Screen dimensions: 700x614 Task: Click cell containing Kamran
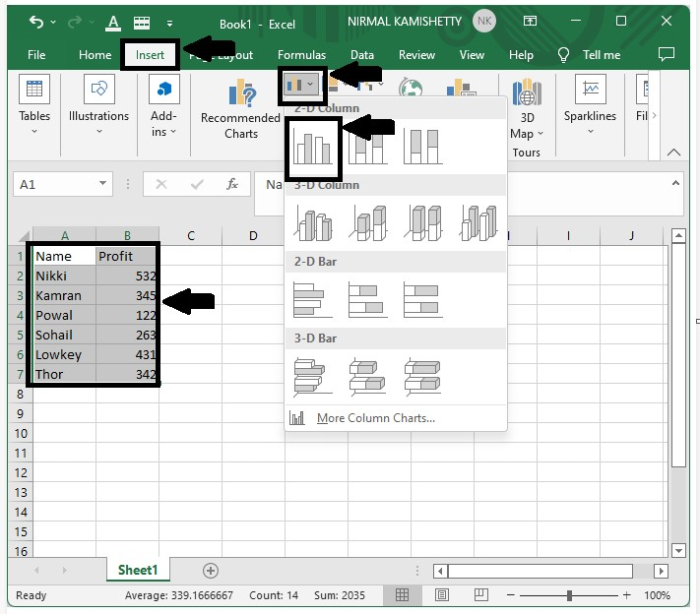(x=64, y=296)
